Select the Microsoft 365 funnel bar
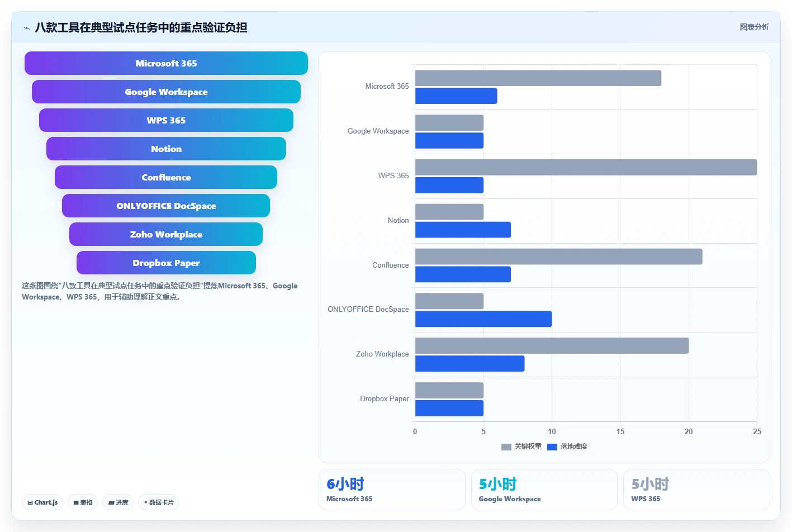The image size is (792, 532). 166,63
